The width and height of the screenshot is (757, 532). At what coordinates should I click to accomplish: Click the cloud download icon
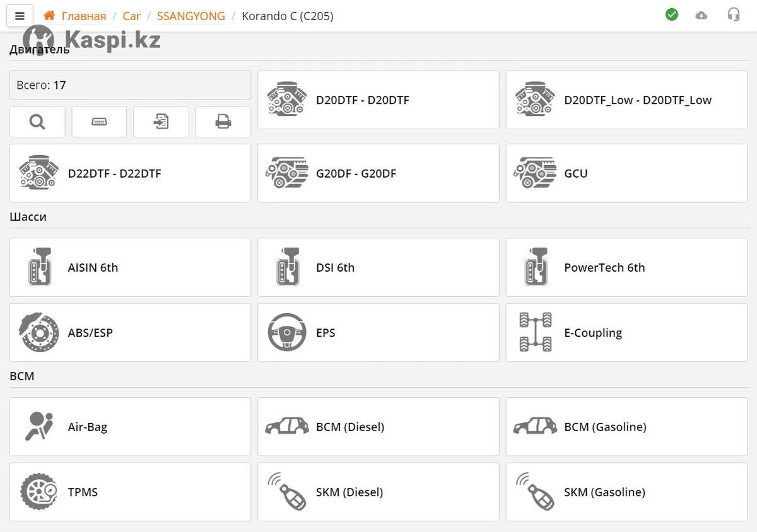(701, 15)
